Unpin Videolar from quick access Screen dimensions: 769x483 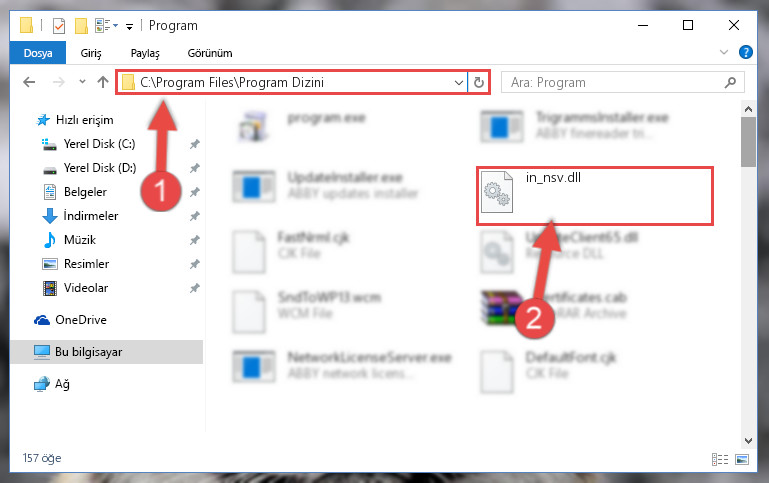(x=195, y=288)
